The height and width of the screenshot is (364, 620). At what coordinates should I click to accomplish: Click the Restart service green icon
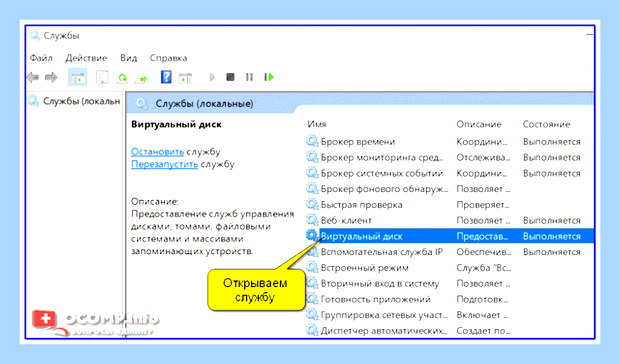coord(269,77)
